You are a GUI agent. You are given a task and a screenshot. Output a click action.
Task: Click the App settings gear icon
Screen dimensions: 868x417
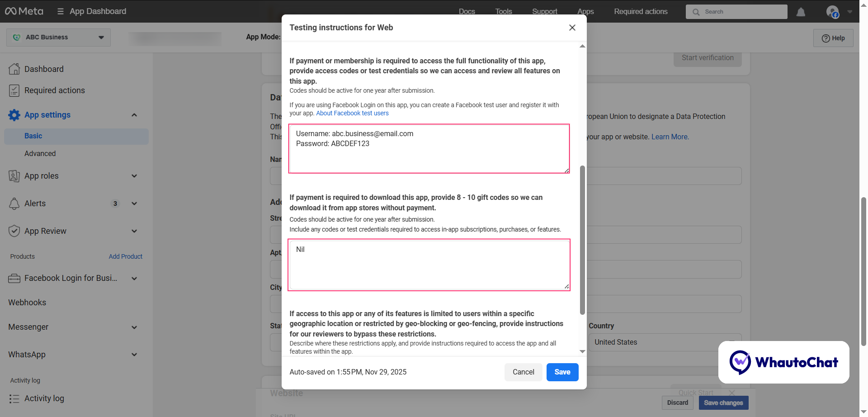[14, 115]
